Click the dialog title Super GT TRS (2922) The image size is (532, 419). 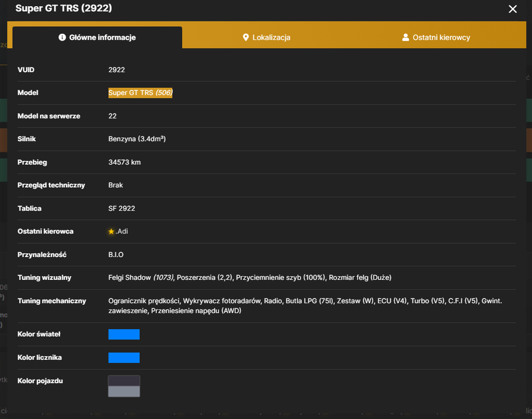(x=64, y=8)
